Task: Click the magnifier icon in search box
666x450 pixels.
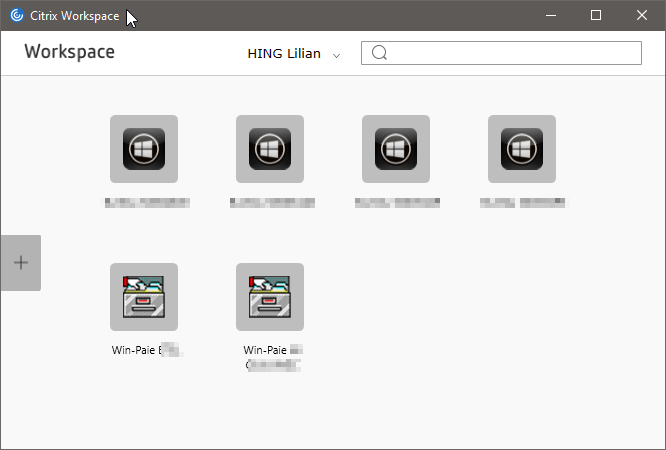Action: 379,53
